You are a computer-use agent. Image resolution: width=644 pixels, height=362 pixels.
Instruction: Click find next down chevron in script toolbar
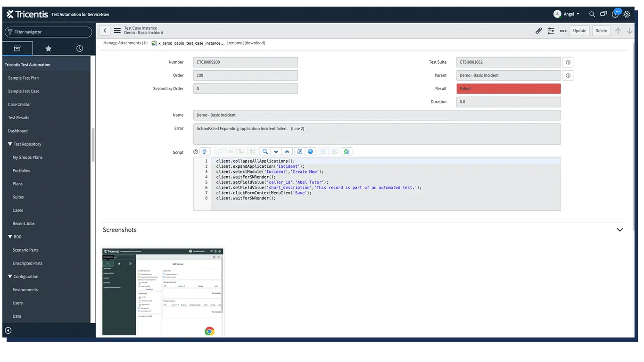pos(276,151)
